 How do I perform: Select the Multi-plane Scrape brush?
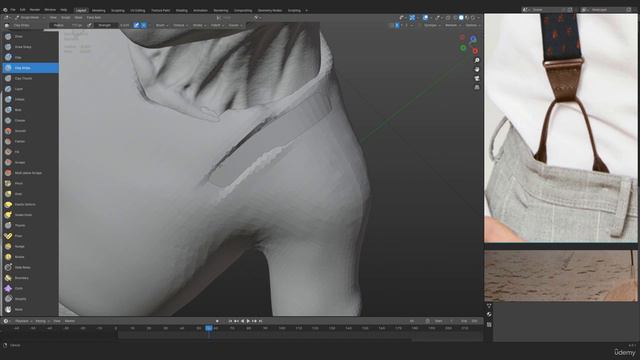[30, 173]
